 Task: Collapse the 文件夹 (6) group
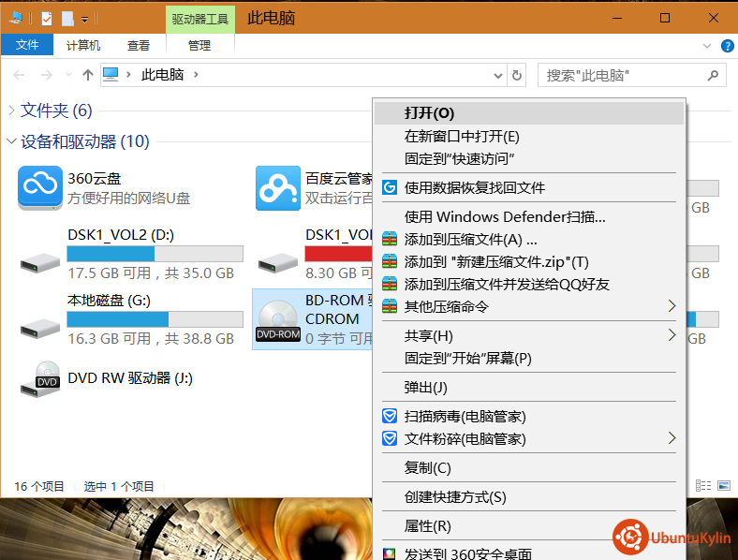[x=11, y=111]
